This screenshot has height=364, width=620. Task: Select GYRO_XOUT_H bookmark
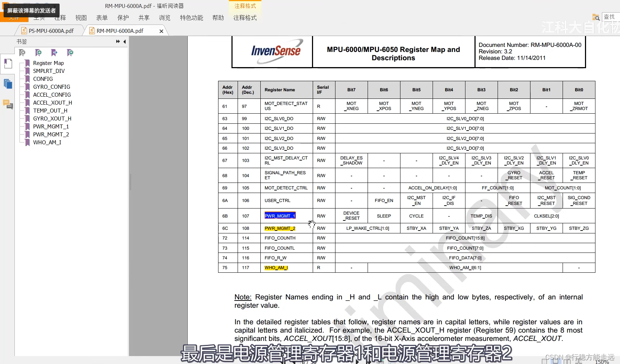point(52,119)
